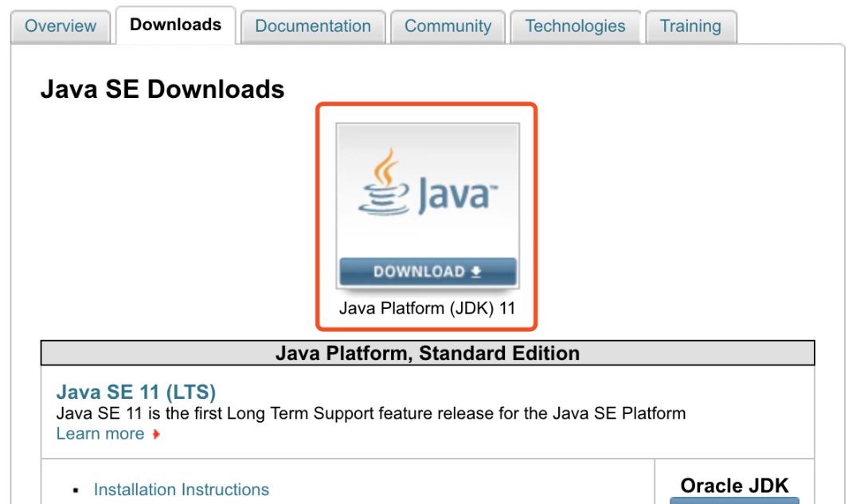Follow the Learn more link
This screenshot has width=860, height=504.
(100, 434)
